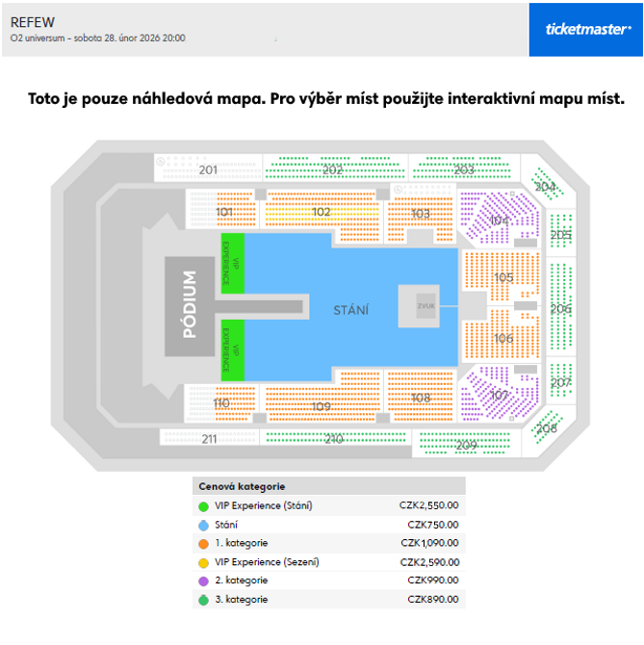644x645 pixels.
Task: Select the upper green VIP Experience block
Action: (232, 262)
